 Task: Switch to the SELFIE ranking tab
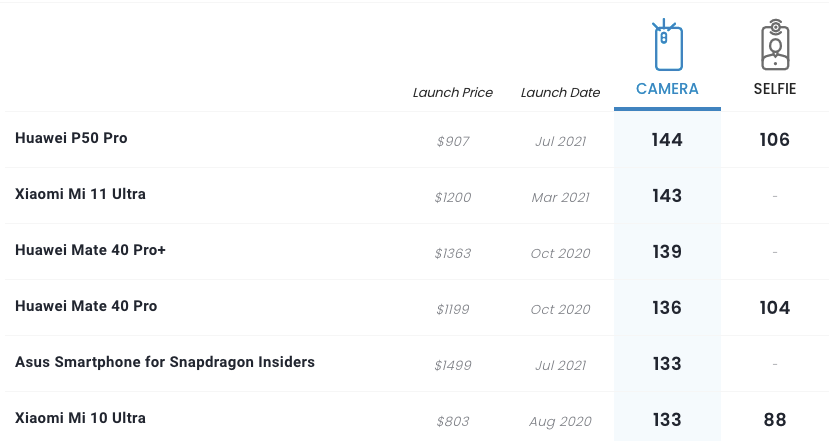[775, 89]
